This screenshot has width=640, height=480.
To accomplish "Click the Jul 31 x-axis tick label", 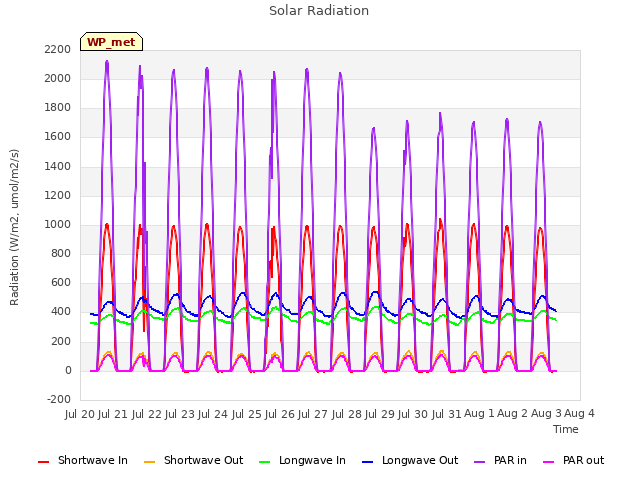I will (447, 414).
